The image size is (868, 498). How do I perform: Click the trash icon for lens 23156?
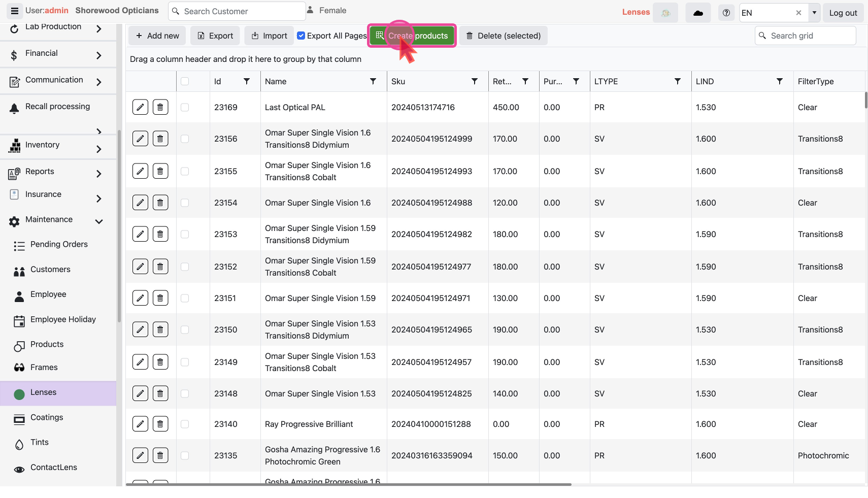tap(160, 139)
